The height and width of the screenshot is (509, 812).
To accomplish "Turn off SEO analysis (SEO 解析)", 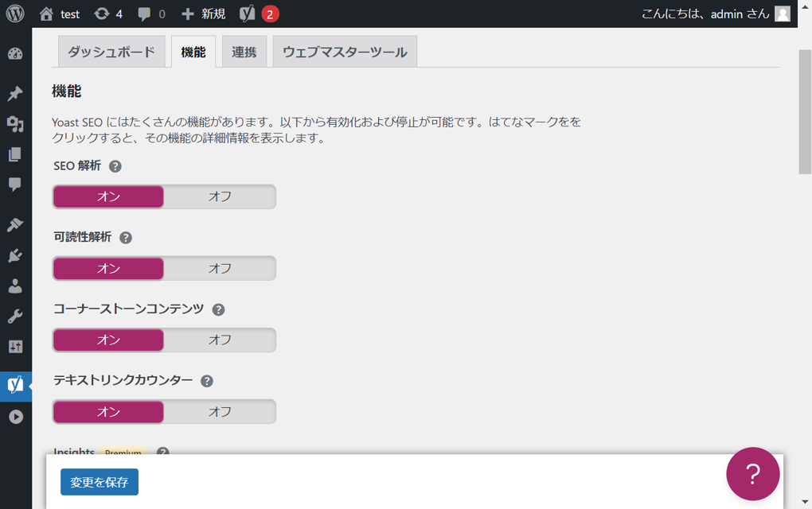I will pos(220,197).
